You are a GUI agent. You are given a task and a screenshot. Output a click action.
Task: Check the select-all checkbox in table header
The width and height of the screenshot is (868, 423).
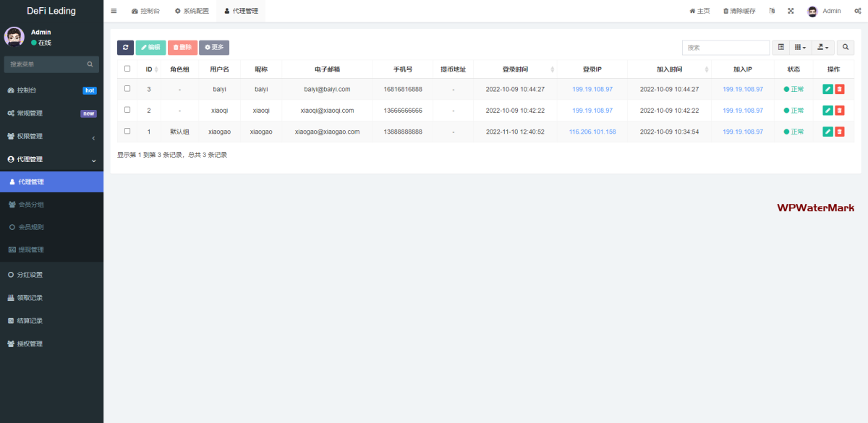point(127,69)
